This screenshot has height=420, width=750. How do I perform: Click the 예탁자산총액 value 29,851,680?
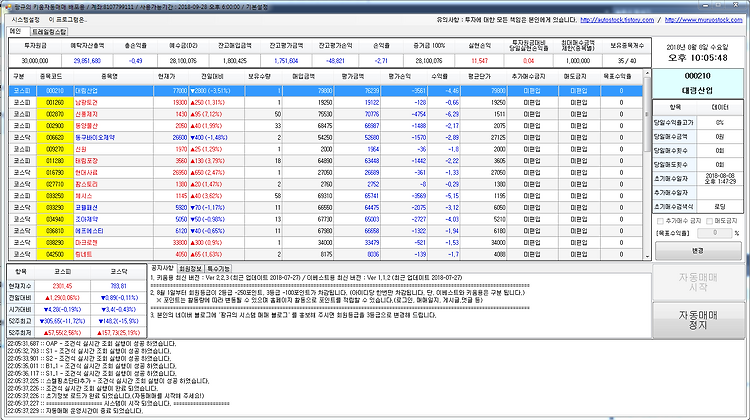tap(87, 61)
